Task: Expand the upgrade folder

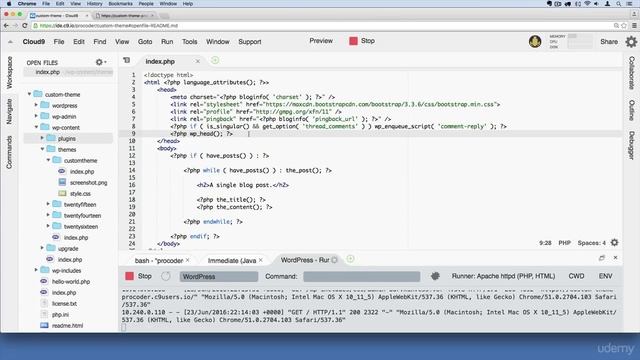Action: 42,248
